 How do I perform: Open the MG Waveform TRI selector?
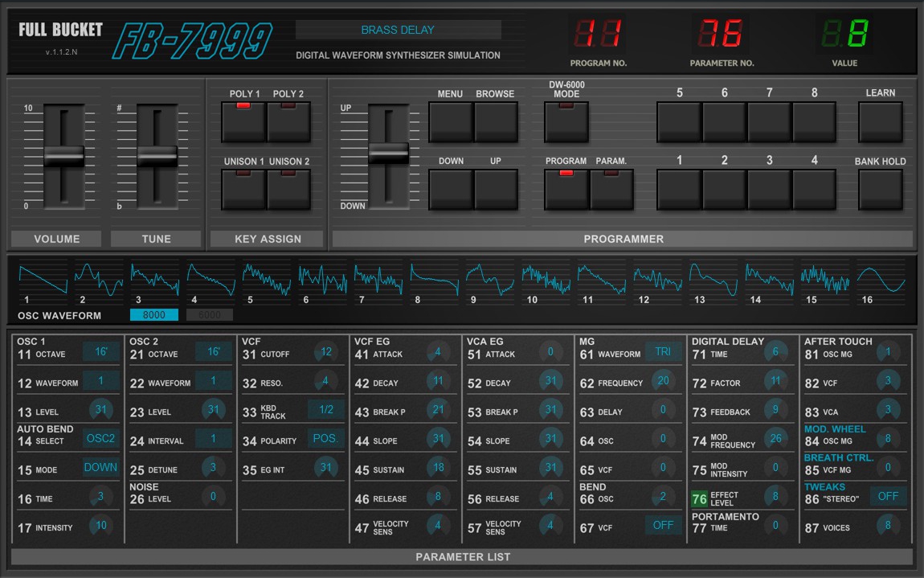point(663,352)
